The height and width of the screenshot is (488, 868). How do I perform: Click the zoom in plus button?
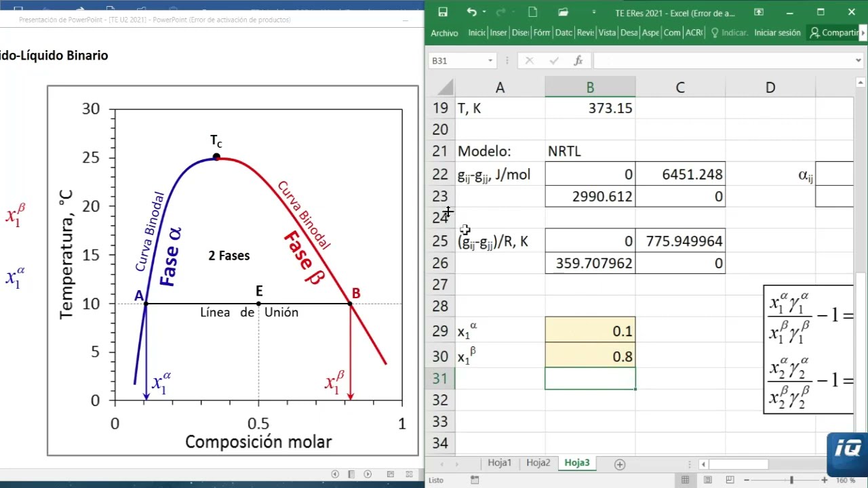[824, 480]
